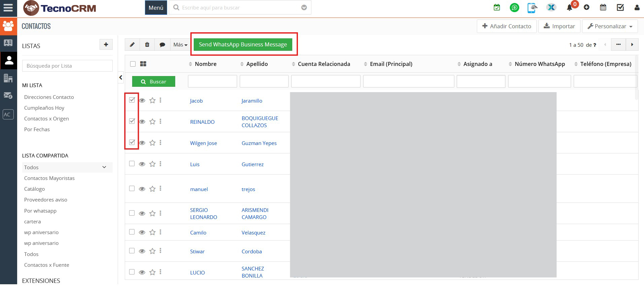644x292 pixels.
Task: Open the calendar icon in top bar
Action: click(x=603, y=7)
